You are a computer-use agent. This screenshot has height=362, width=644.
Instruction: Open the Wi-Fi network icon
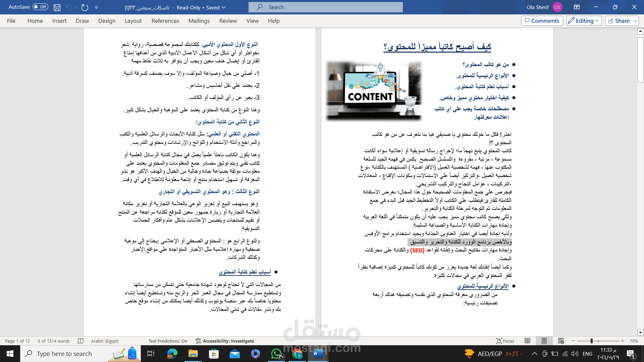(565, 354)
